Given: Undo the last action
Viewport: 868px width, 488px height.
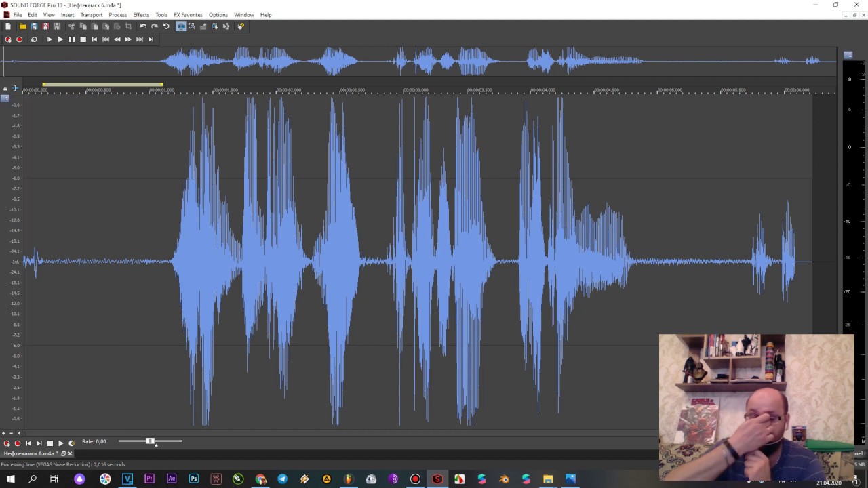Looking at the screenshot, I should click(143, 26).
